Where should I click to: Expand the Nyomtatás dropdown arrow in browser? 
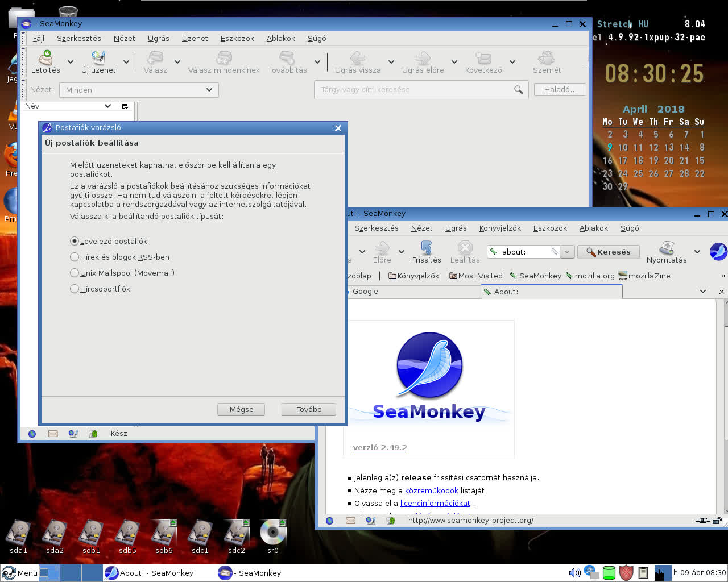[697, 252]
